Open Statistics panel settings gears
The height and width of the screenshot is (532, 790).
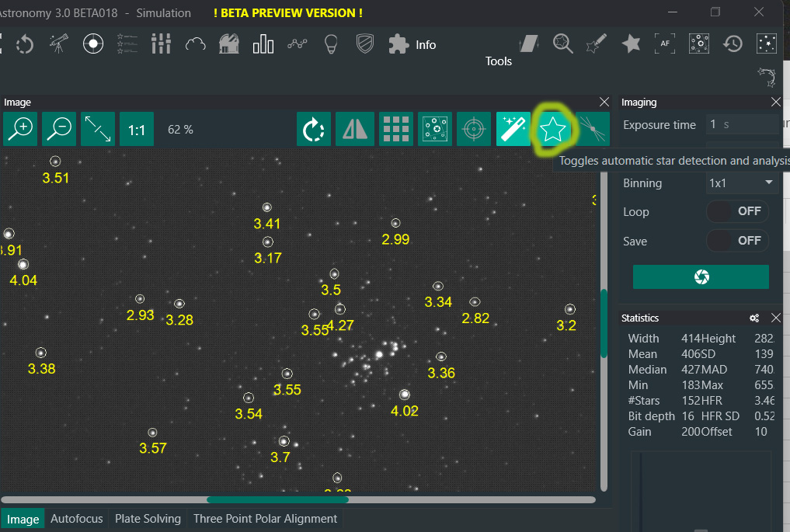pyautogui.click(x=753, y=318)
